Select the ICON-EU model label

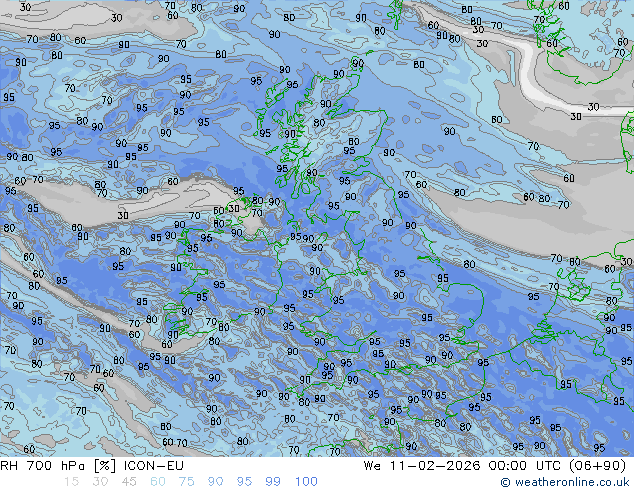pos(154,466)
